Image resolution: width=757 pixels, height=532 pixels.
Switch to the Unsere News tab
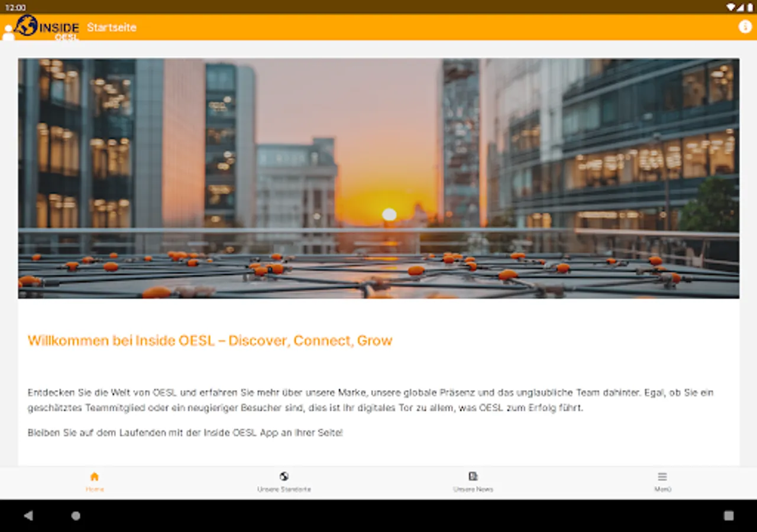point(472,489)
